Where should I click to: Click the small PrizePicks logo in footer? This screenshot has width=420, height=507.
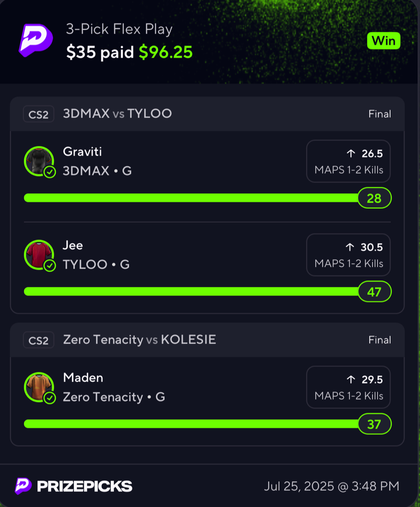coord(23,486)
